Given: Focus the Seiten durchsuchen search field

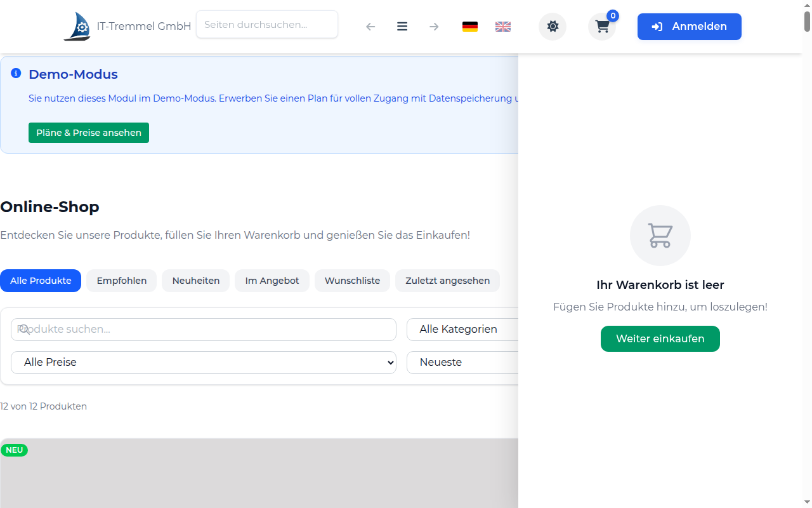Looking at the screenshot, I should [x=267, y=25].
